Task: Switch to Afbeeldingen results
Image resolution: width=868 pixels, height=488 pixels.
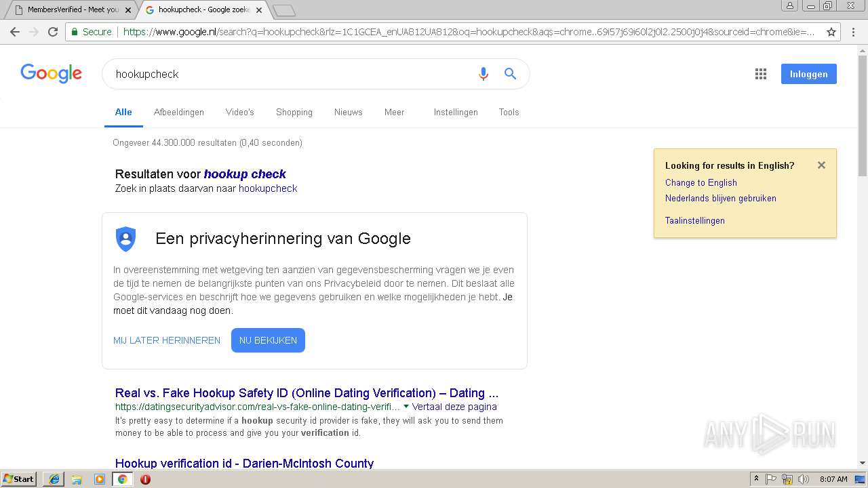Action: coord(179,113)
